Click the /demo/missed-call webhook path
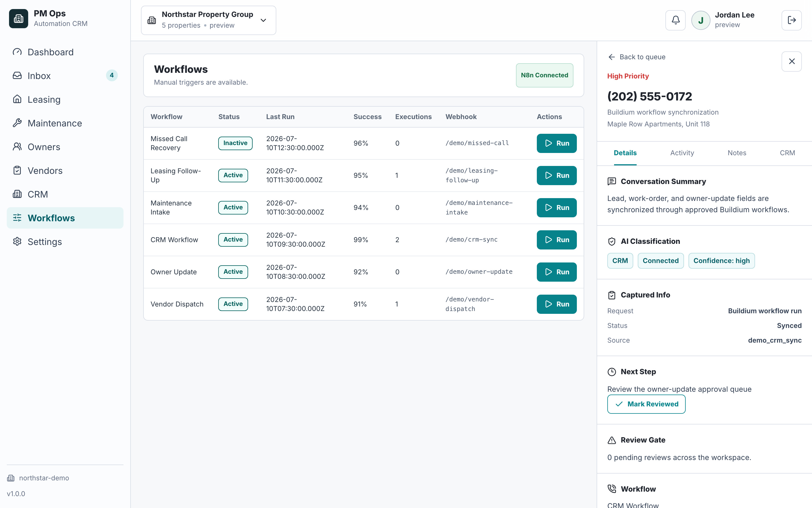The width and height of the screenshot is (812, 508). (477, 143)
